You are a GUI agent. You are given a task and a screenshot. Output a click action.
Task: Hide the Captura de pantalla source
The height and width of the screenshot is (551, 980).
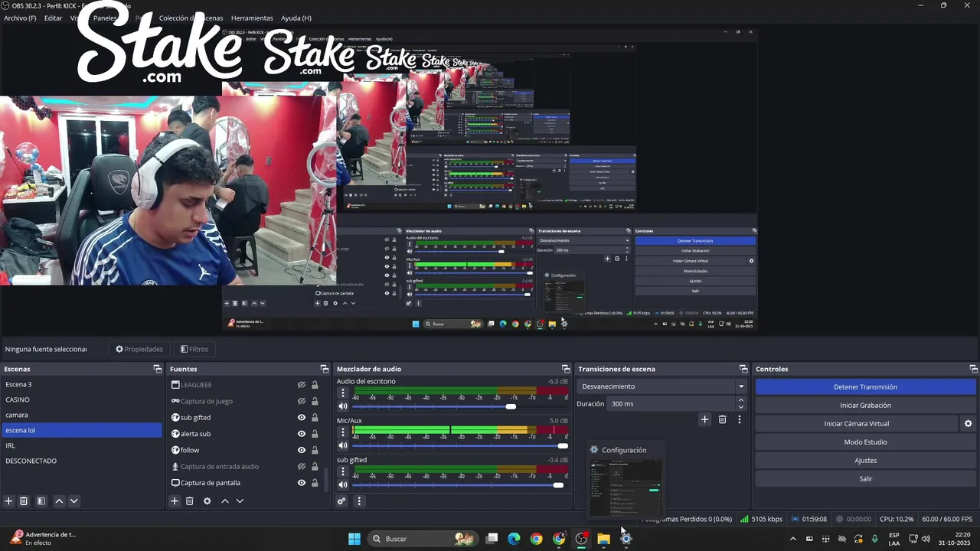tap(302, 483)
